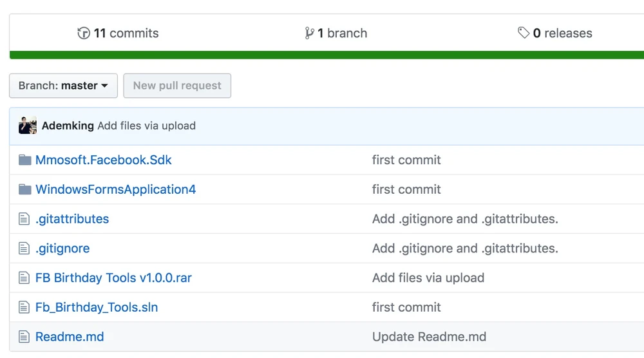
Task: Open the Branch: master dropdown
Action: point(63,86)
